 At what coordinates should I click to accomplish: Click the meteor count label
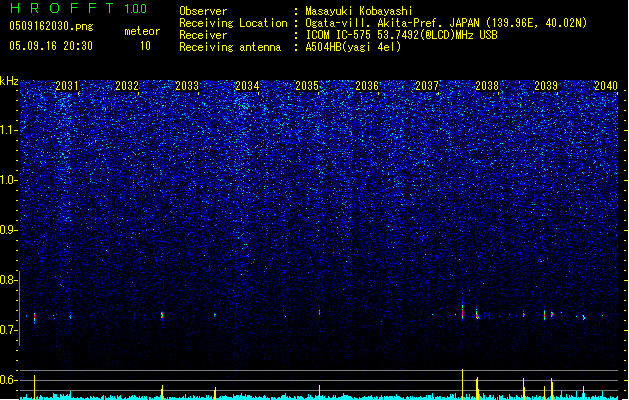coord(142,31)
